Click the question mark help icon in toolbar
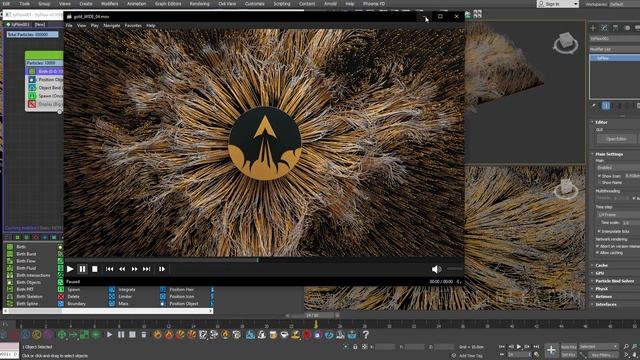 (x=366, y=335)
